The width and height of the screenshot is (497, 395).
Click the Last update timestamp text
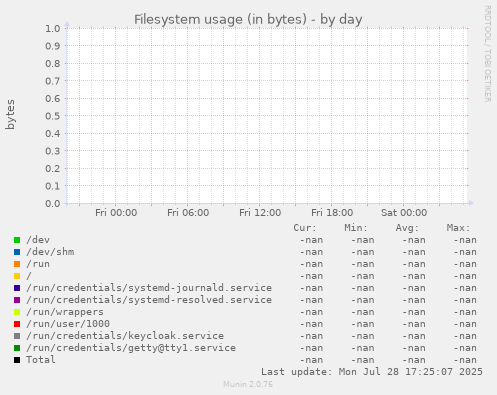coord(372,372)
